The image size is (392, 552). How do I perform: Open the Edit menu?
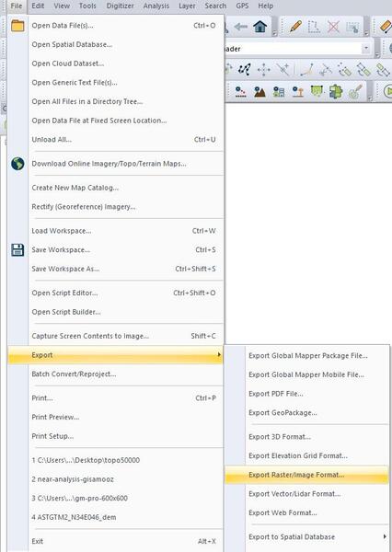click(38, 6)
